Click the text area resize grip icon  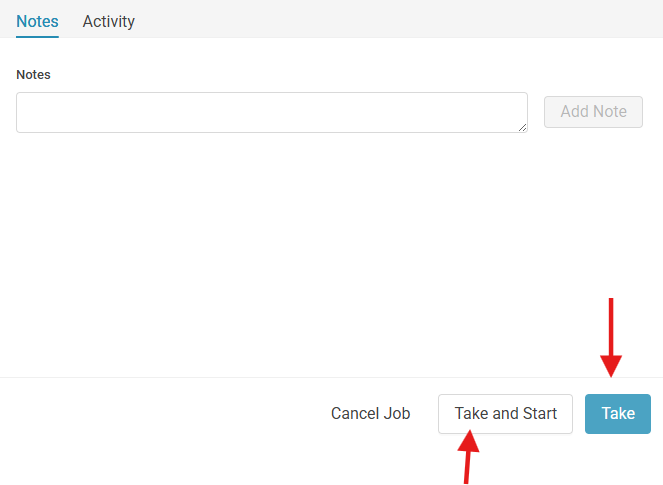pos(523,128)
